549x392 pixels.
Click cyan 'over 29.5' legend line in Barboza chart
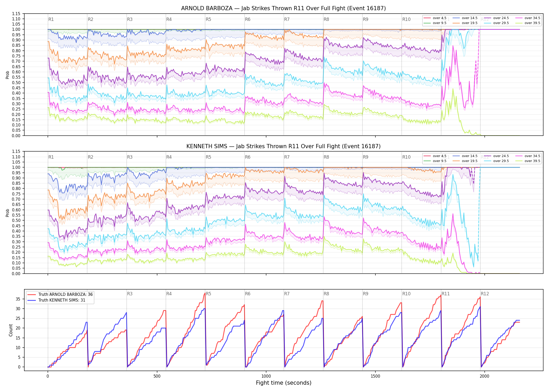(x=487, y=23)
